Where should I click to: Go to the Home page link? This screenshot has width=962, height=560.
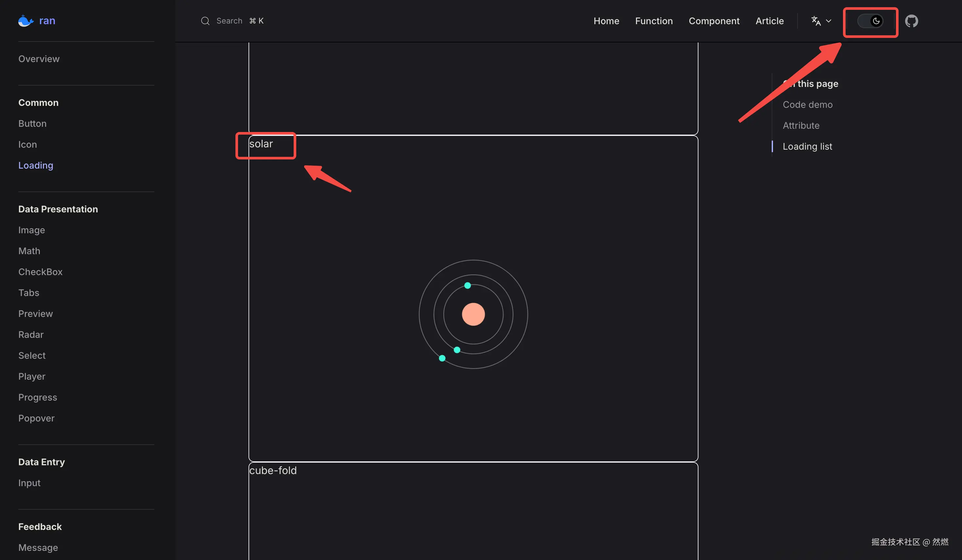606,21
